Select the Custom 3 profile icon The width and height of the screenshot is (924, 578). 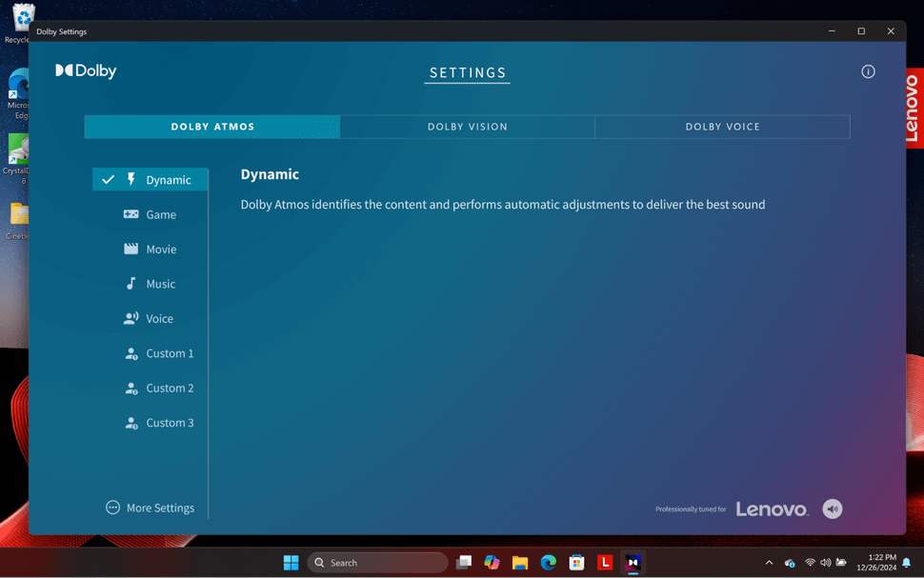[131, 423]
